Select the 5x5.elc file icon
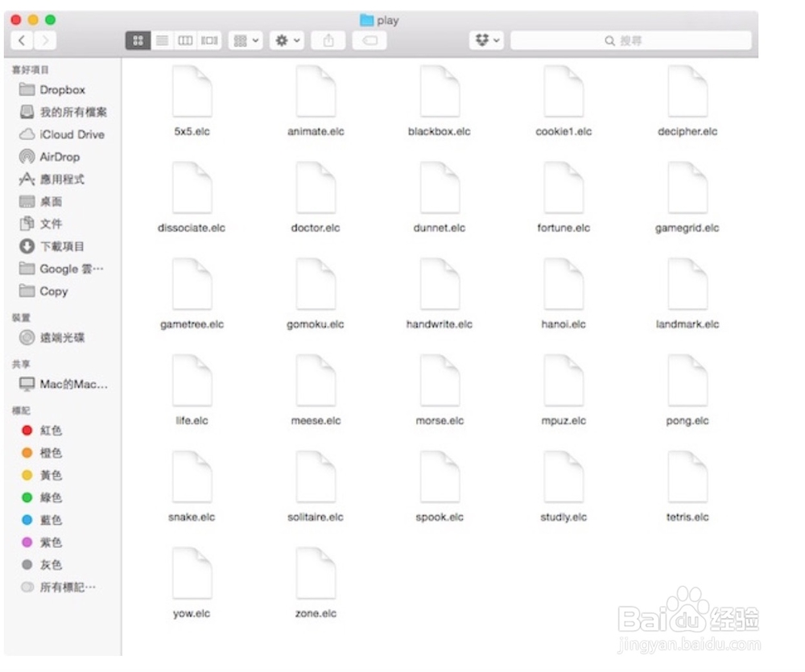This screenshot has width=805, height=672. tap(192, 92)
